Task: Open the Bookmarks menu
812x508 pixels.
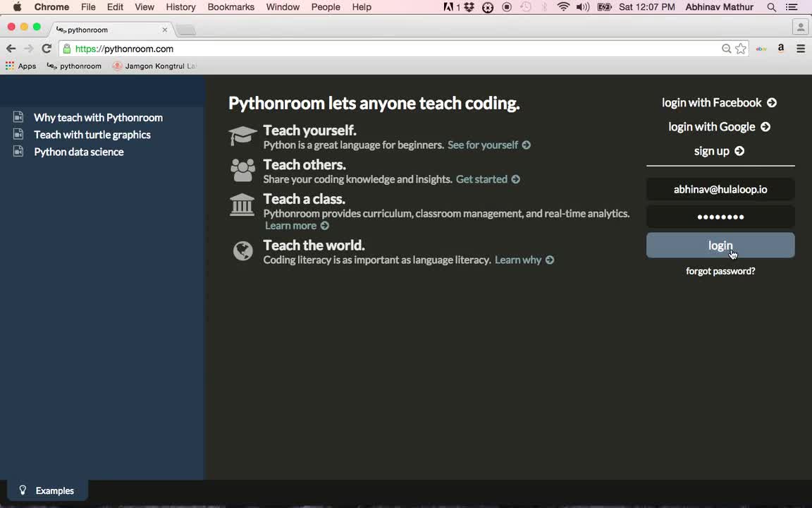Action: click(x=231, y=7)
